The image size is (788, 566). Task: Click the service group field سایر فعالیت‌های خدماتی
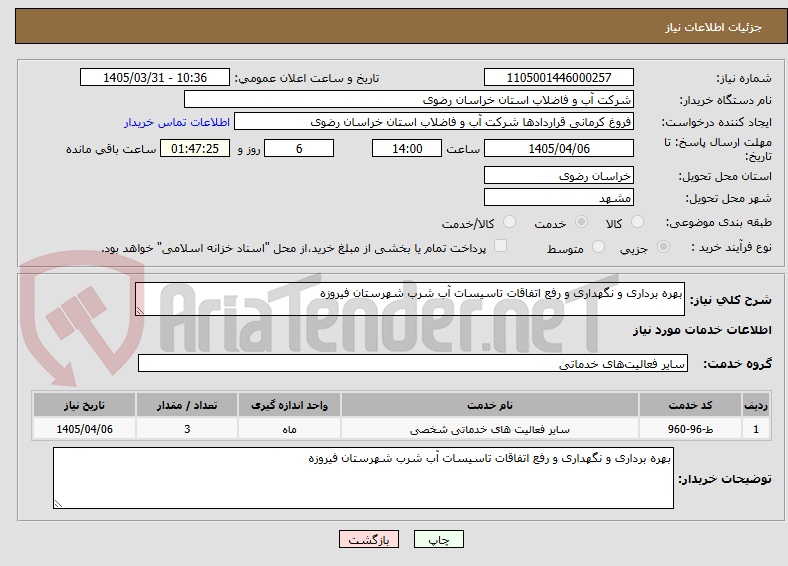pos(413,363)
